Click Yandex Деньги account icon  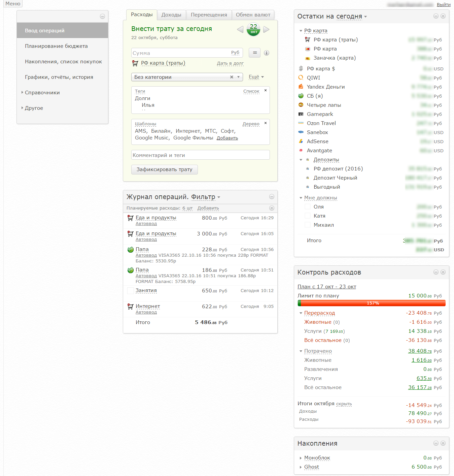pyautogui.click(x=301, y=87)
